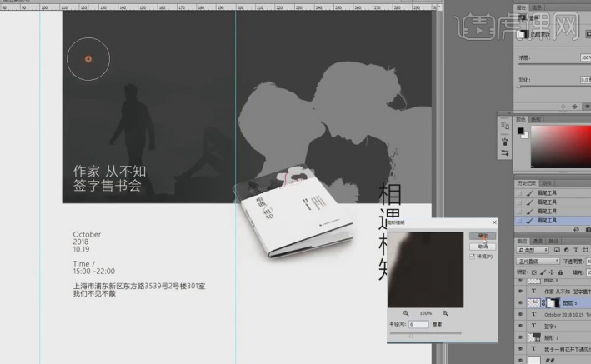Switch to the 色板 swatches tab
Screen dimensions: 591x364
click(538, 119)
